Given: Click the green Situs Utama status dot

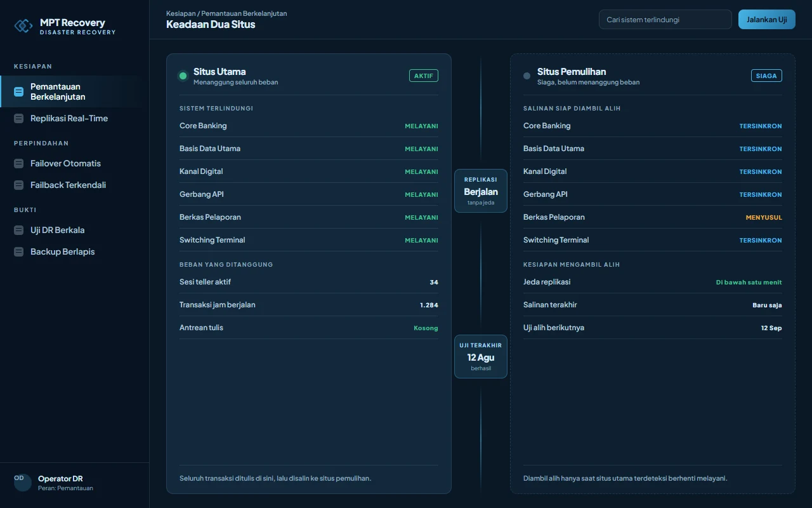Looking at the screenshot, I should [183, 76].
